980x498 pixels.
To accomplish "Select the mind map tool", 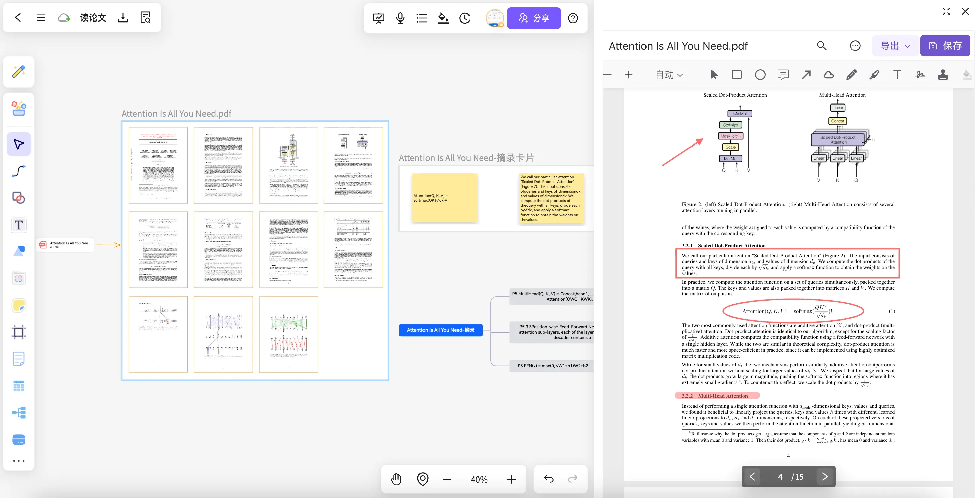I will (19, 412).
